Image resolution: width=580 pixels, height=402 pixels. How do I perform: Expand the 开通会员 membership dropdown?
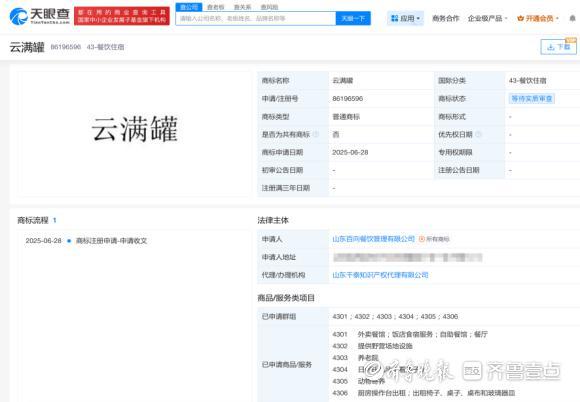coord(538,18)
